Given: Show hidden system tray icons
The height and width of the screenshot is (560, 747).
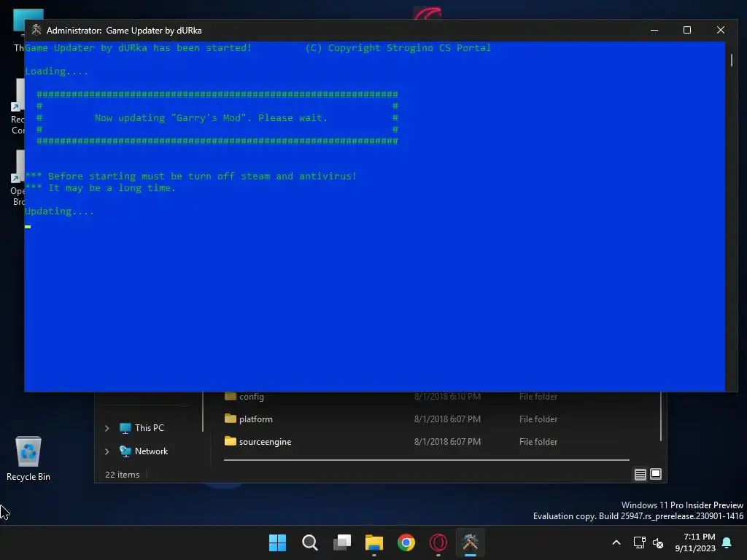Looking at the screenshot, I should [x=616, y=542].
